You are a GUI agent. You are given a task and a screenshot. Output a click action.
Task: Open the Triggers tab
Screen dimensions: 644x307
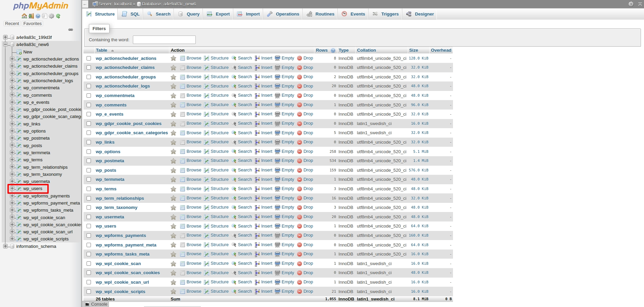(386, 14)
